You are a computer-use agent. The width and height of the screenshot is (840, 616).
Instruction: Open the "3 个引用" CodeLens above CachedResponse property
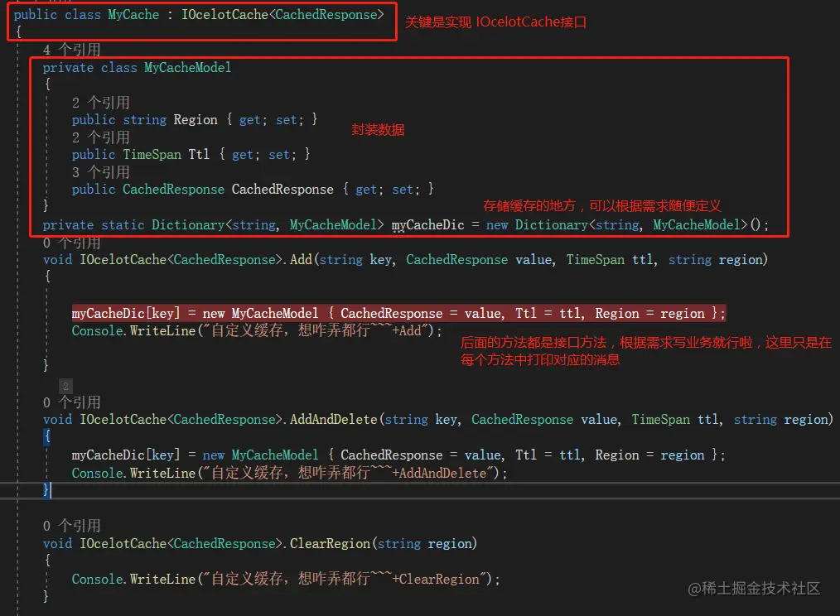tap(101, 172)
